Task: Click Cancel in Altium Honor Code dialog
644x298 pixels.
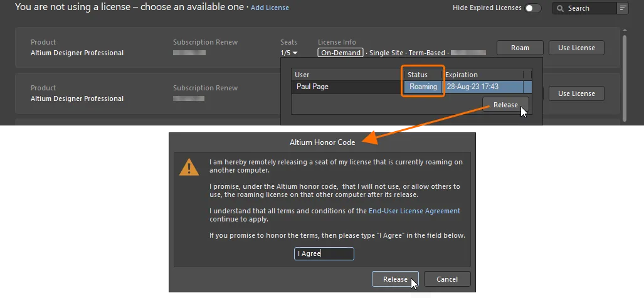Action: [x=447, y=279]
